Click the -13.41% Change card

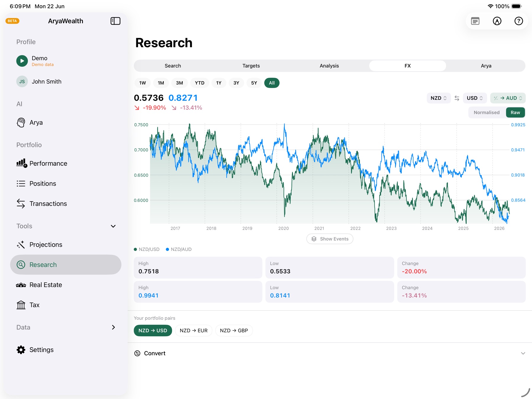click(461, 292)
